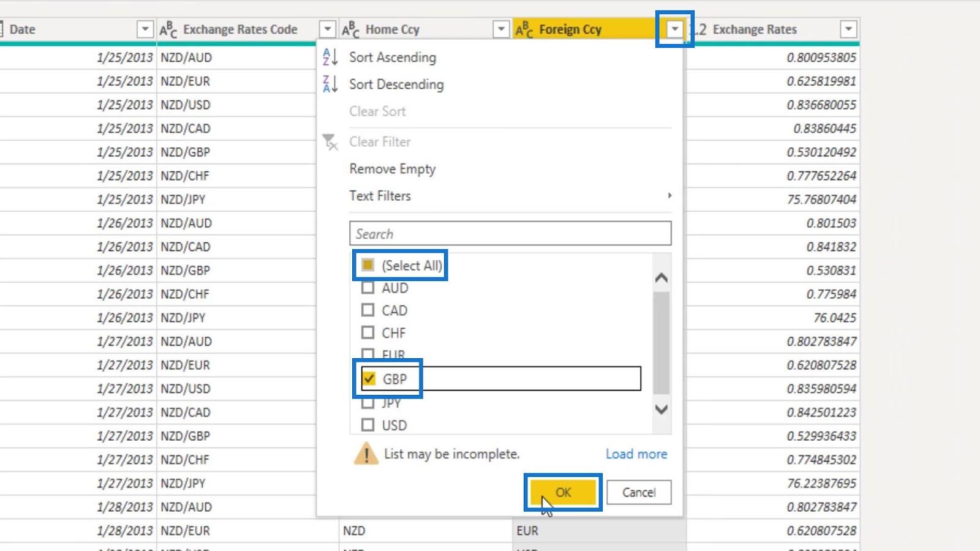Check the CAD currency option
Viewport: 980px width, 551px height.
pos(367,310)
